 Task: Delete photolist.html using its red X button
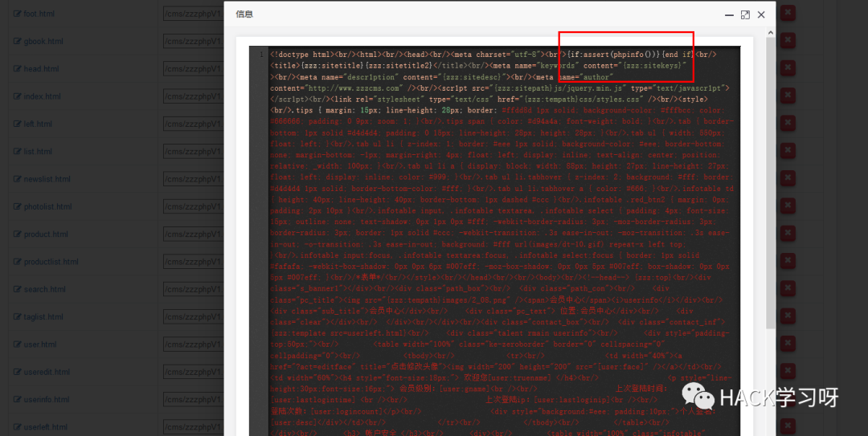(x=788, y=206)
